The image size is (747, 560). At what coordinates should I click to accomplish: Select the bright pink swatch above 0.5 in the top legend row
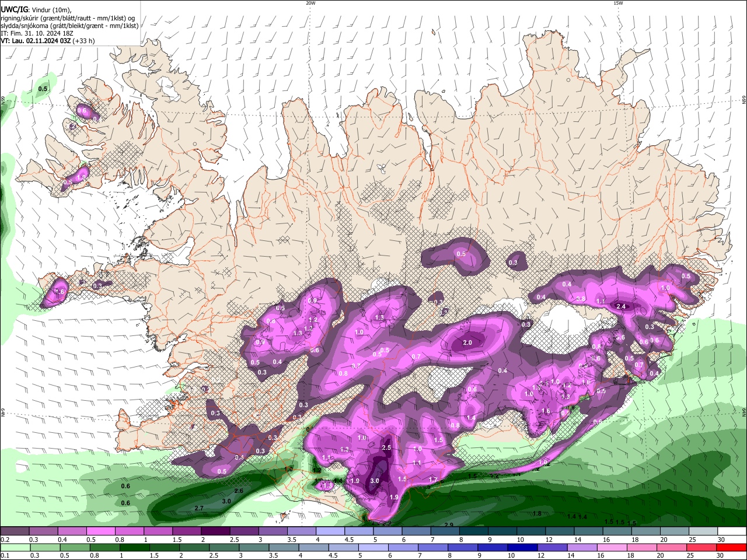(100, 531)
